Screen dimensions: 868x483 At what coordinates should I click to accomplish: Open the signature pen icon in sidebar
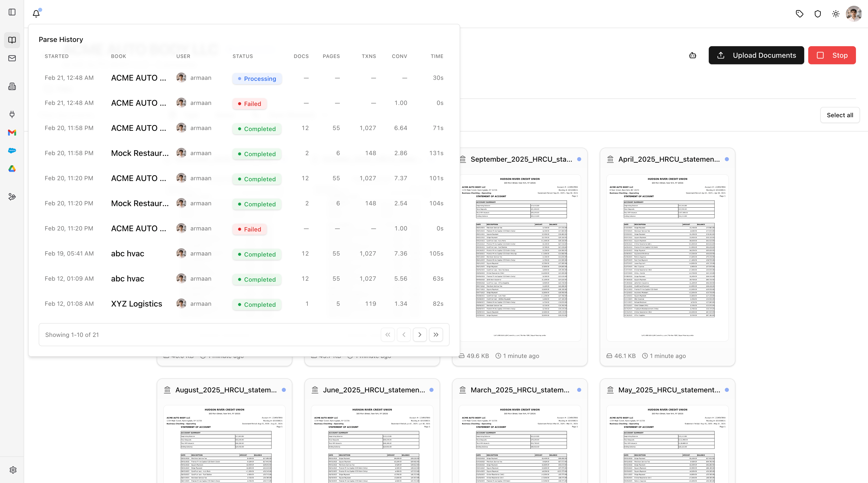click(12, 197)
